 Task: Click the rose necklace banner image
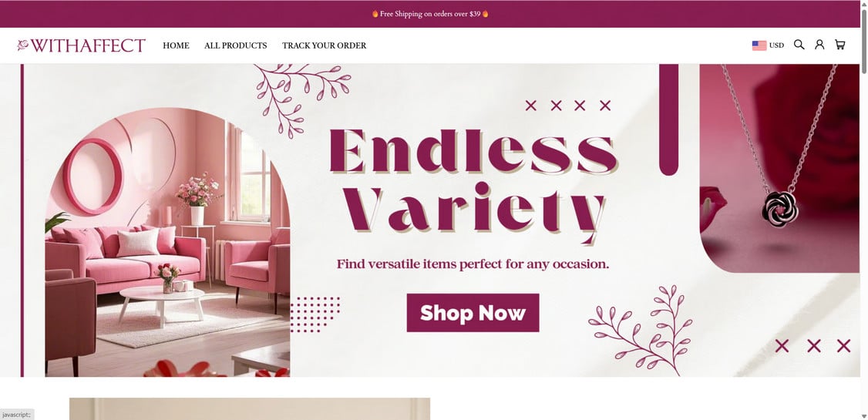click(x=779, y=168)
